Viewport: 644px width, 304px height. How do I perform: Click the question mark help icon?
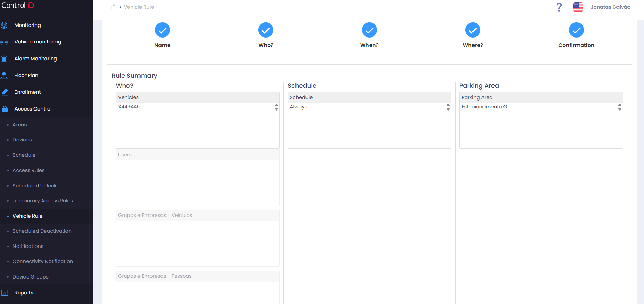[559, 7]
